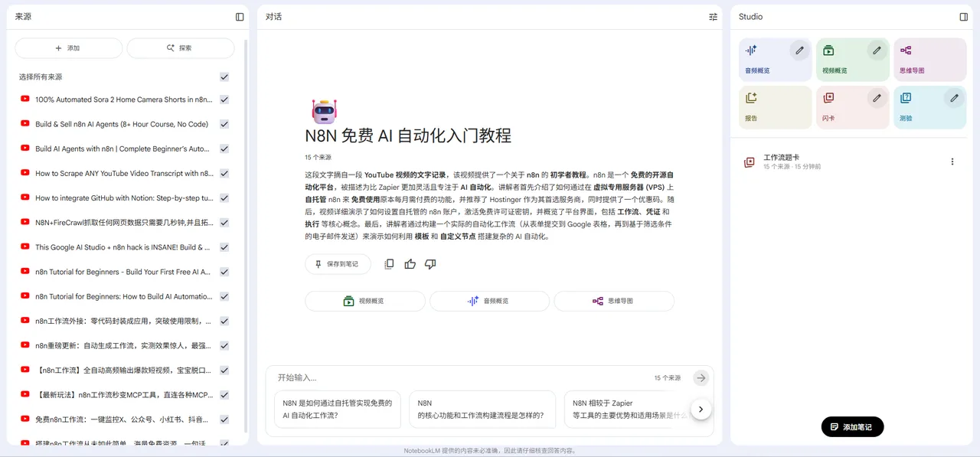Viewport: 980px width, 457px height.
Task: Select suggestion about 核心功能和工作流构建流程
Action: click(x=482, y=410)
